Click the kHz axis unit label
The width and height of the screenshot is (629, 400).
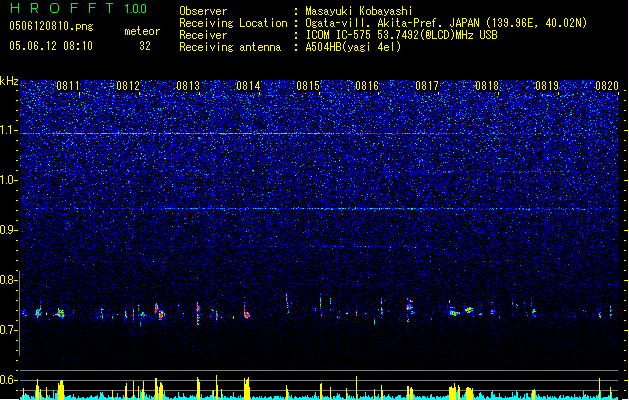9,81
